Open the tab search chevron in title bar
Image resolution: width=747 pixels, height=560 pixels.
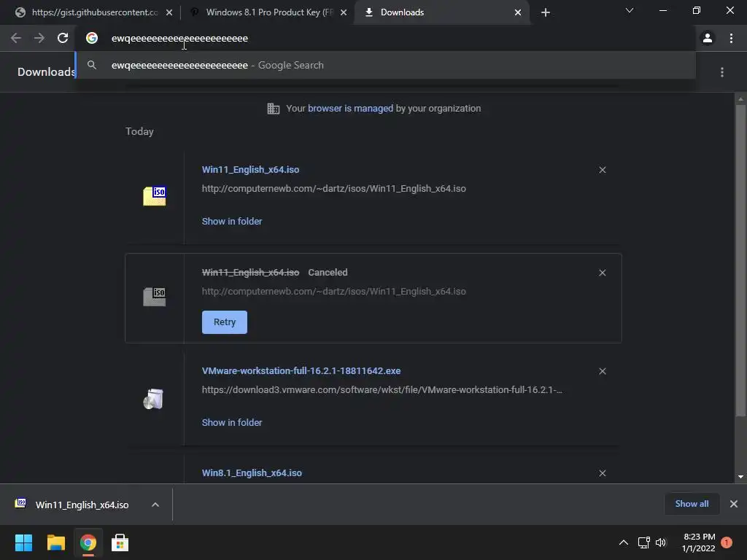point(630,10)
